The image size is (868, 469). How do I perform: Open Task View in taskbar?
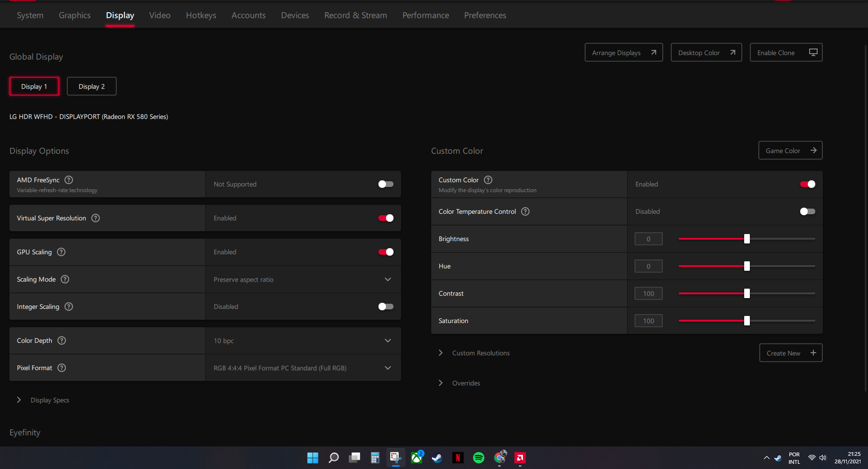(354, 458)
